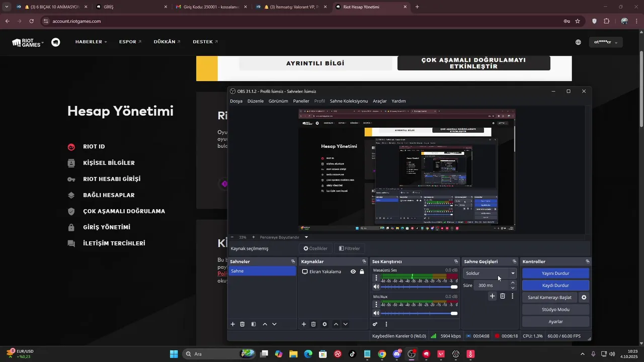The width and height of the screenshot is (644, 362).
Task: Remove scene transition with trash icon
Action: pos(502,296)
